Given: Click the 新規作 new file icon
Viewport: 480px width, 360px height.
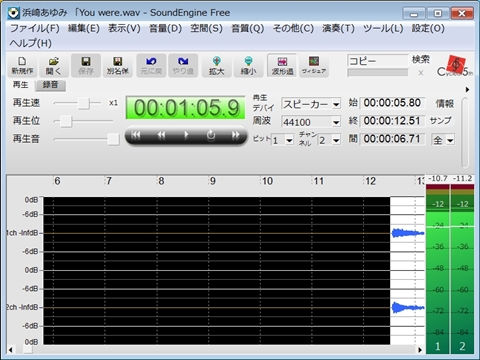Looking at the screenshot, I should click(x=22, y=66).
